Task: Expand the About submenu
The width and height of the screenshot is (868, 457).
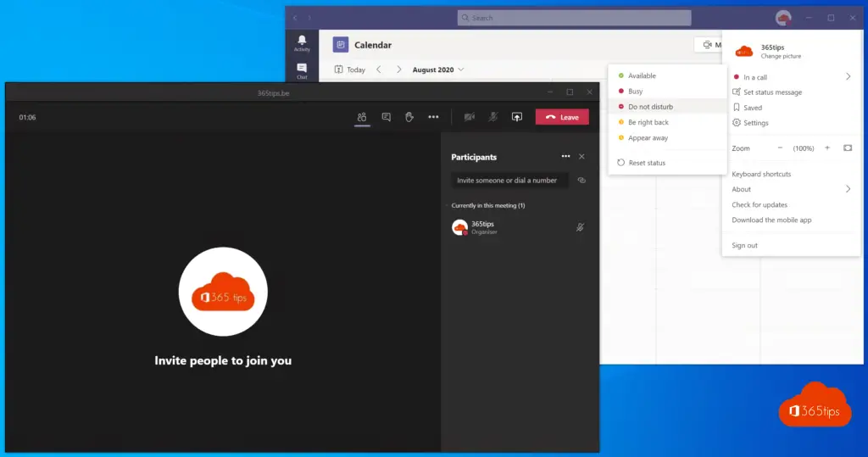Action: (792, 189)
